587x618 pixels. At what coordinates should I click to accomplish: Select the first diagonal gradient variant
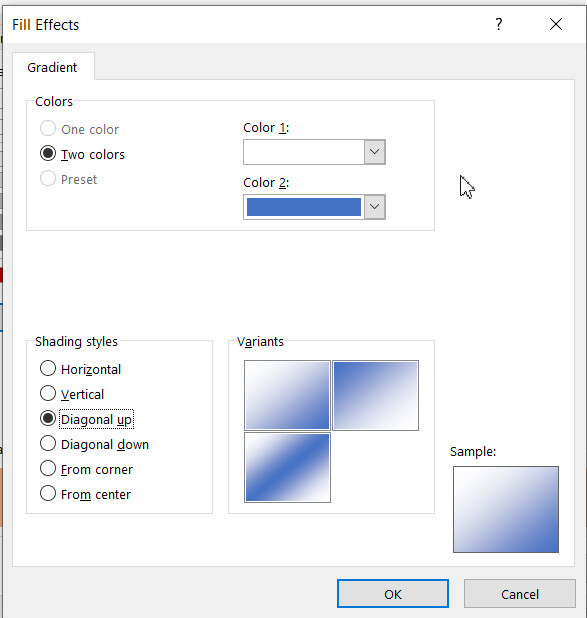[x=287, y=395]
